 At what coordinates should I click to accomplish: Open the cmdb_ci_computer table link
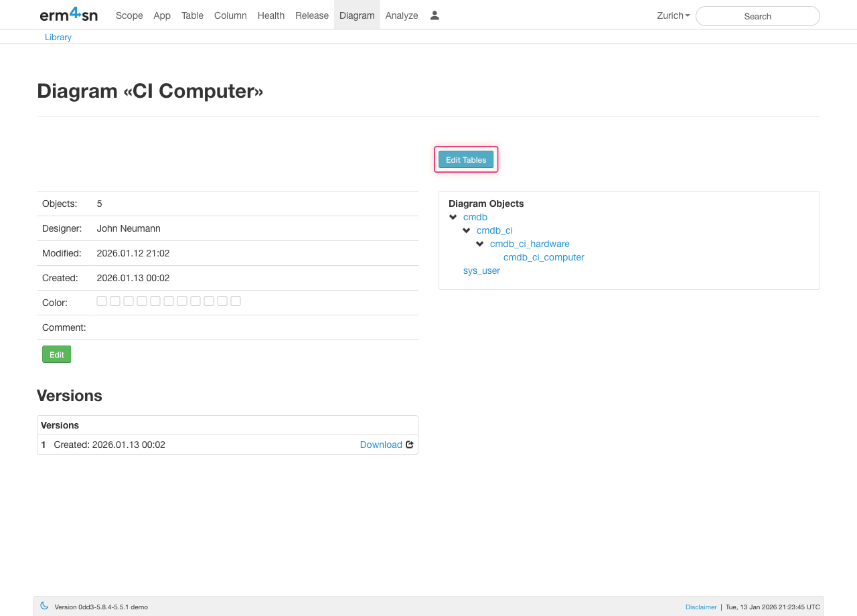click(x=544, y=257)
